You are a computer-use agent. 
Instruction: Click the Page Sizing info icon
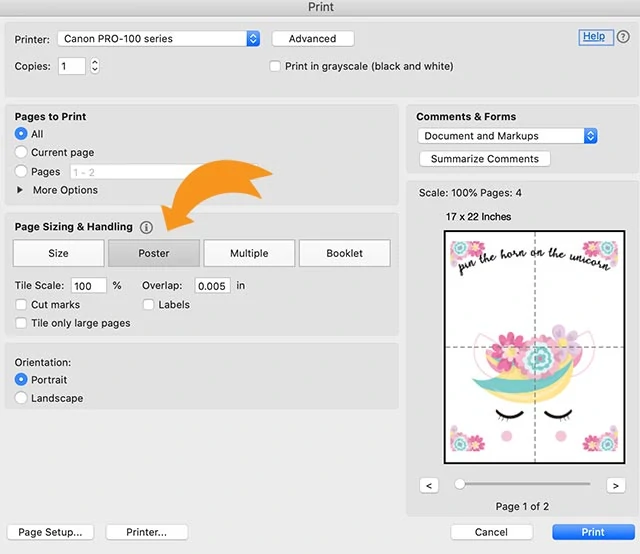(x=146, y=227)
